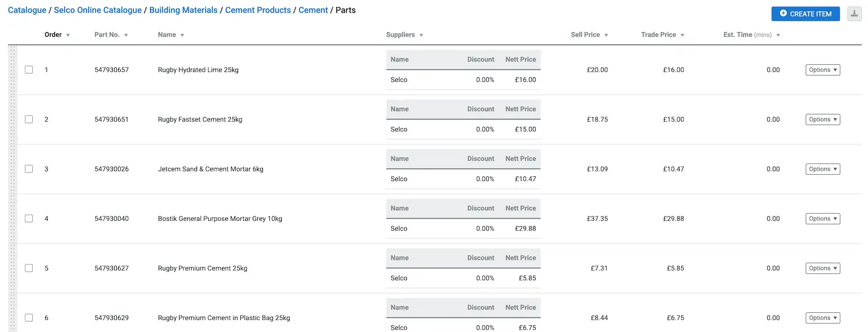Check the box for part 547930627
868x332 pixels.
[29, 268]
